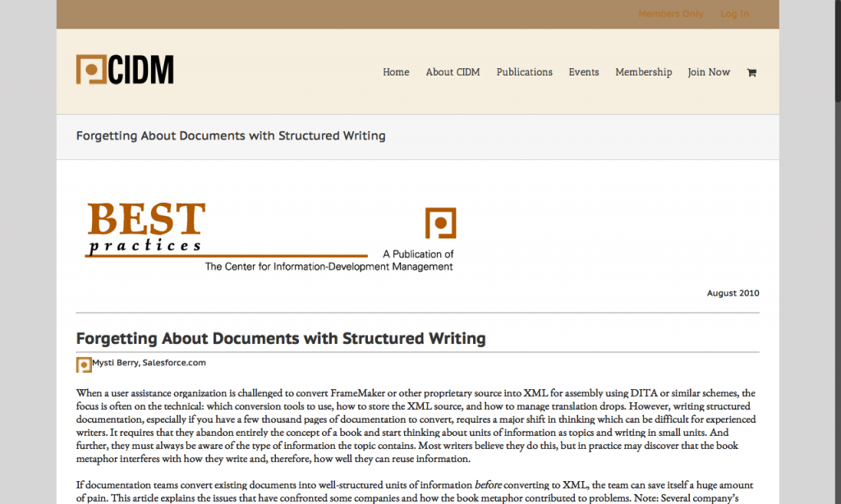Open the shopping cart
Viewport: 841px width, 504px height.
pyautogui.click(x=751, y=72)
